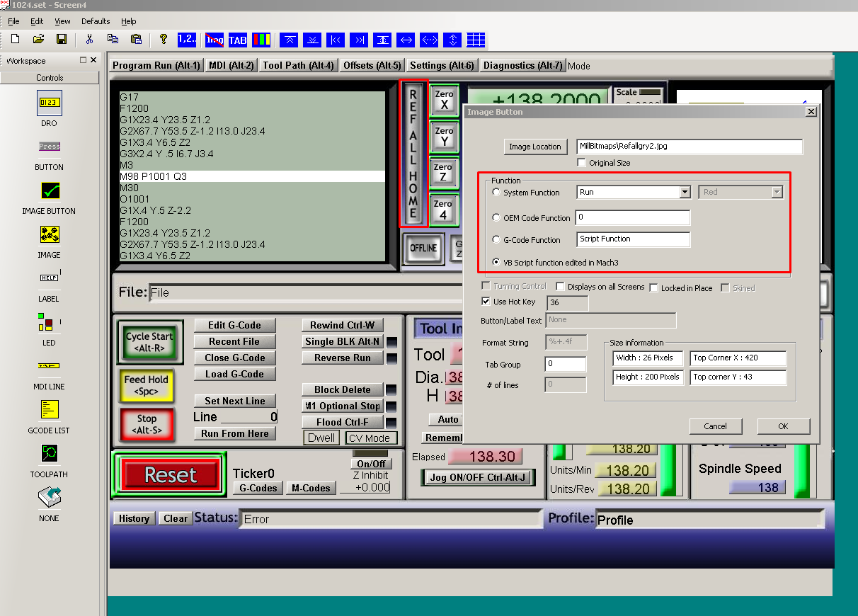Switch to the MDI (Alt-2) tab

(x=231, y=65)
